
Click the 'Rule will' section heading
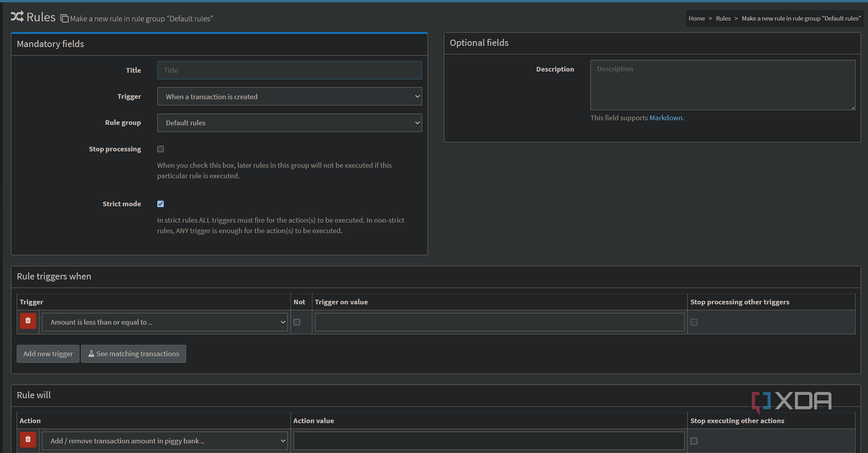[34, 395]
